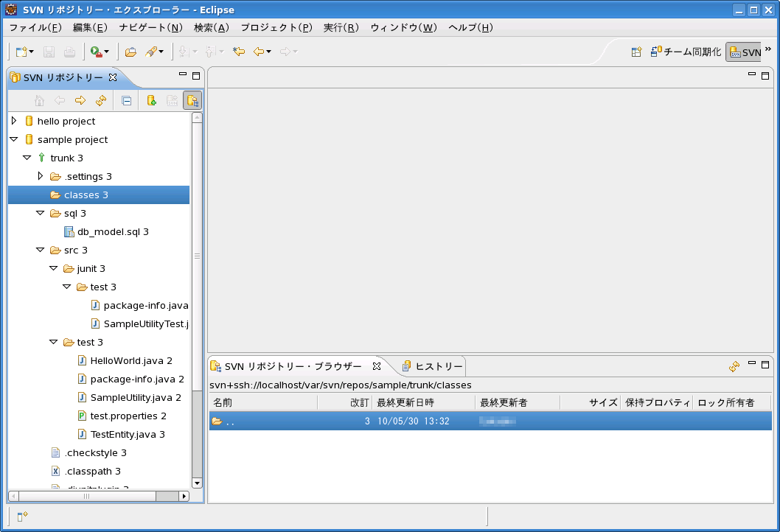This screenshot has height=532, width=780.
Task: Open the Run External Tools dropdown arrow
Action: coord(106,52)
